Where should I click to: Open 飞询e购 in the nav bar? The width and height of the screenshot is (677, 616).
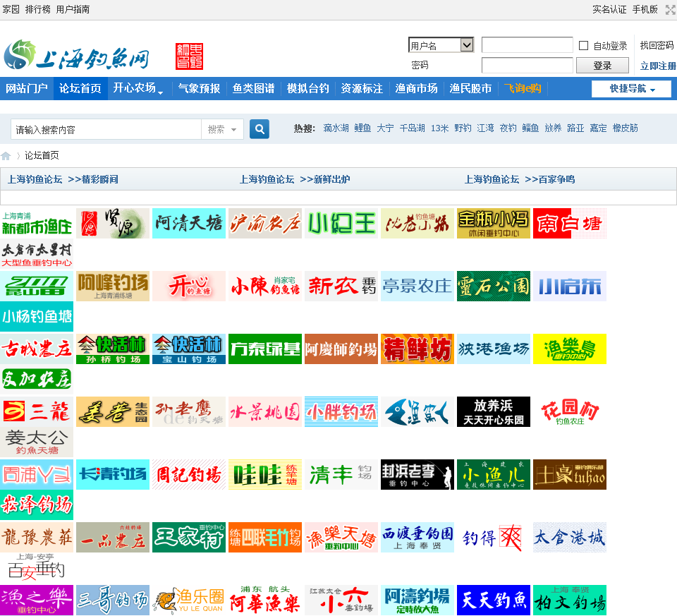(523, 89)
